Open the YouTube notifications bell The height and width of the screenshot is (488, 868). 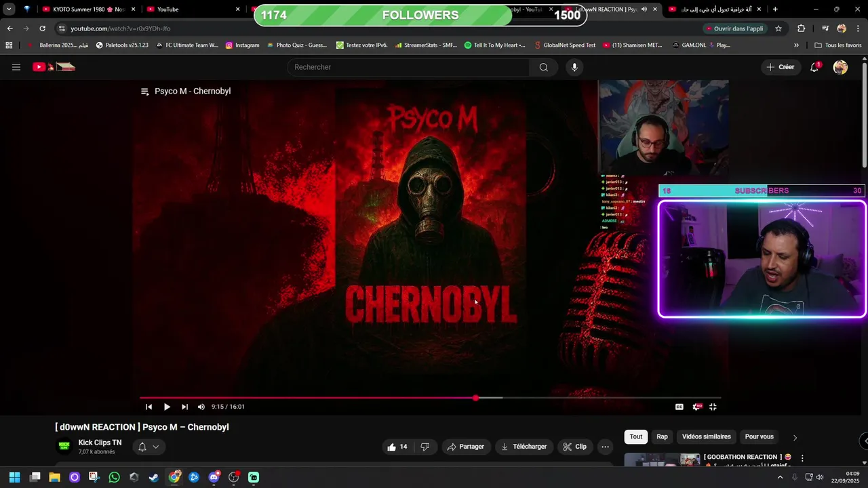[814, 67]
